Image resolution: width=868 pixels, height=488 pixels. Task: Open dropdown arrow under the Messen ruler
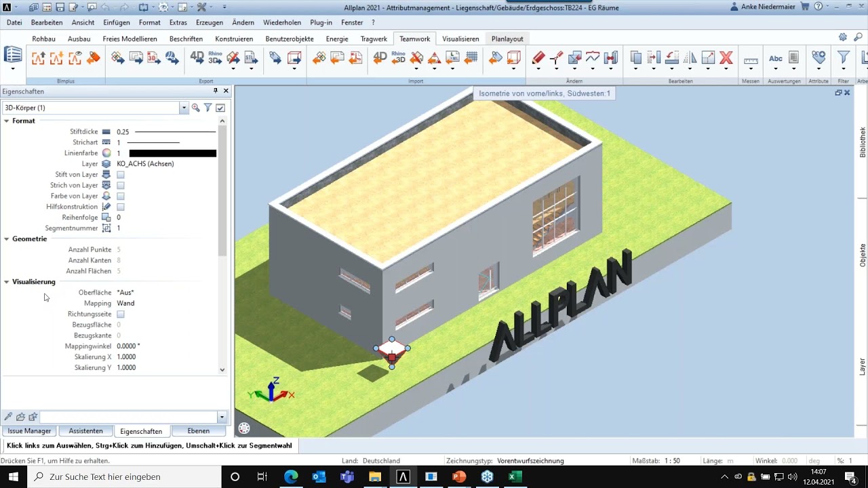coord(751,69)
